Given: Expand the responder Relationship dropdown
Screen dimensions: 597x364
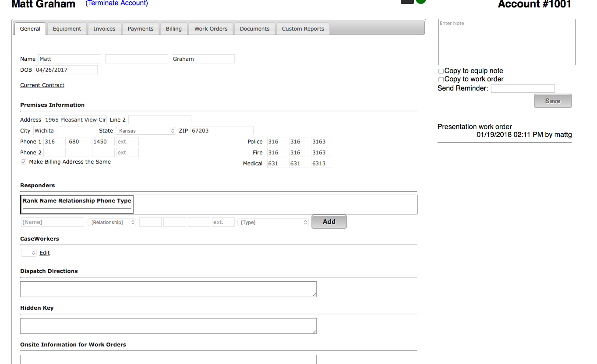Looking at the screenshot, I should [x=112, y=222].
